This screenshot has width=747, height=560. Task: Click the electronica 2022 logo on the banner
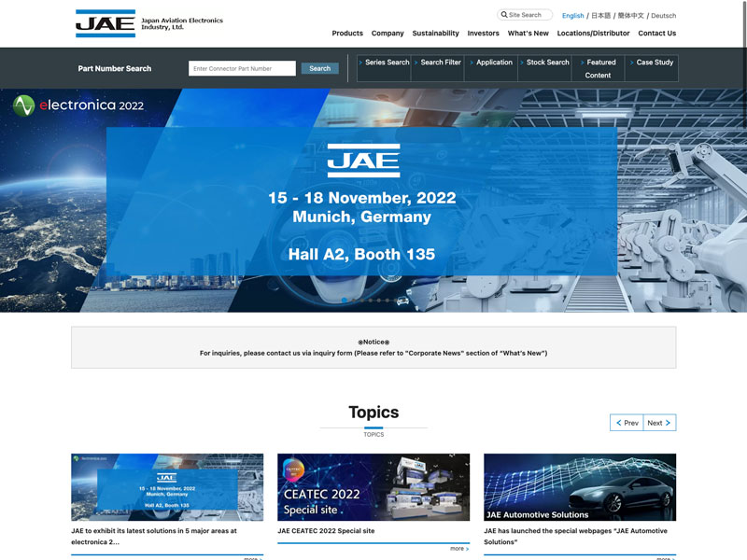coord(78,105)
